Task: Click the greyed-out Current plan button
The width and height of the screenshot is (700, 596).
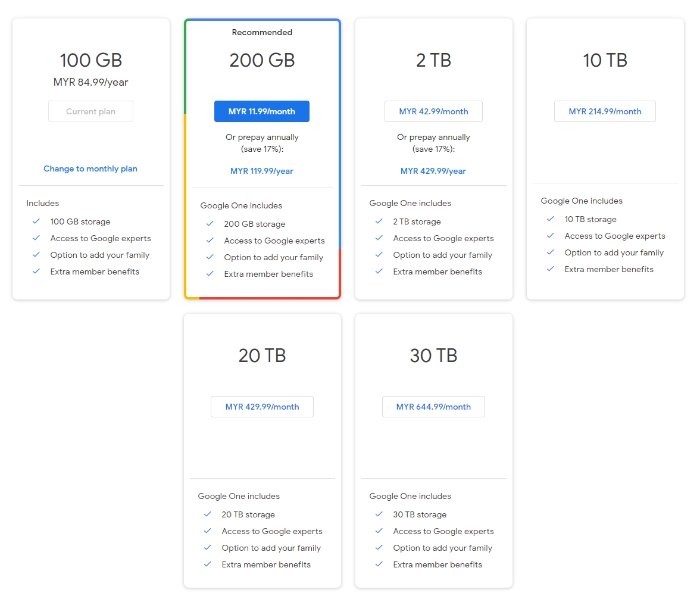Action: click(90, 111)
